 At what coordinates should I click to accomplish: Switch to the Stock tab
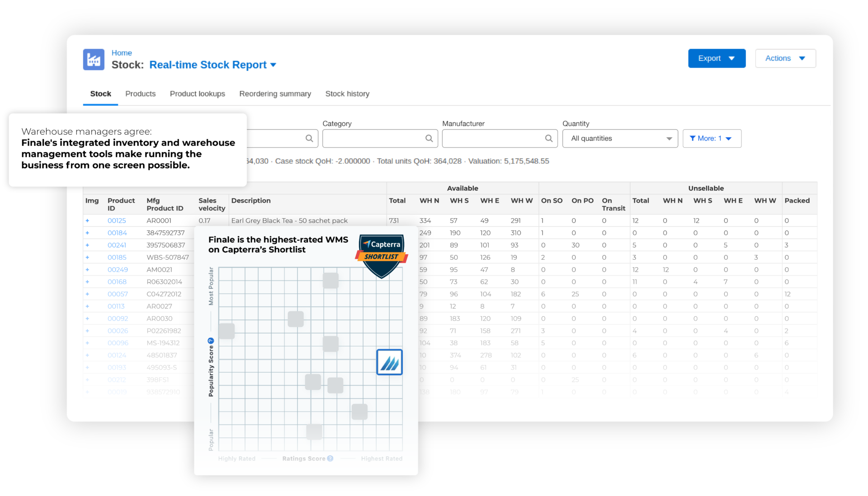coord(100,94)
